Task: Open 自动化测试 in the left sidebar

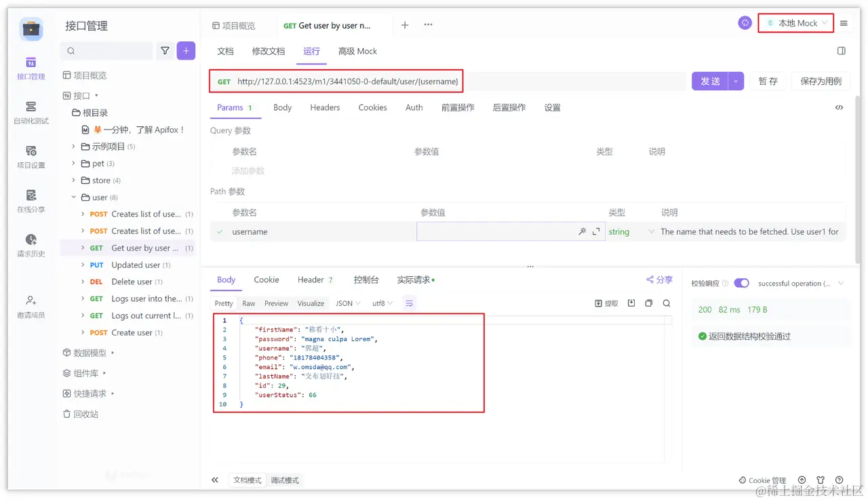Action: pos(31,113)
